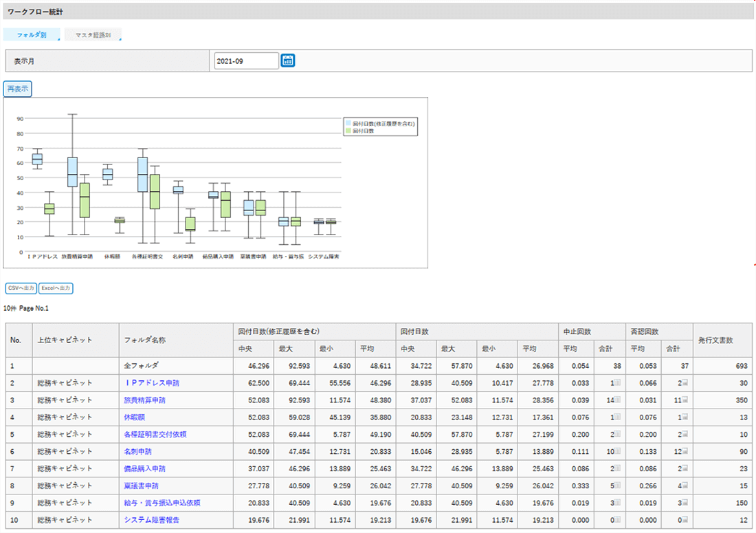Open the 中止回数 detail icon for 旅費精算申請

(x=618, y=400)
